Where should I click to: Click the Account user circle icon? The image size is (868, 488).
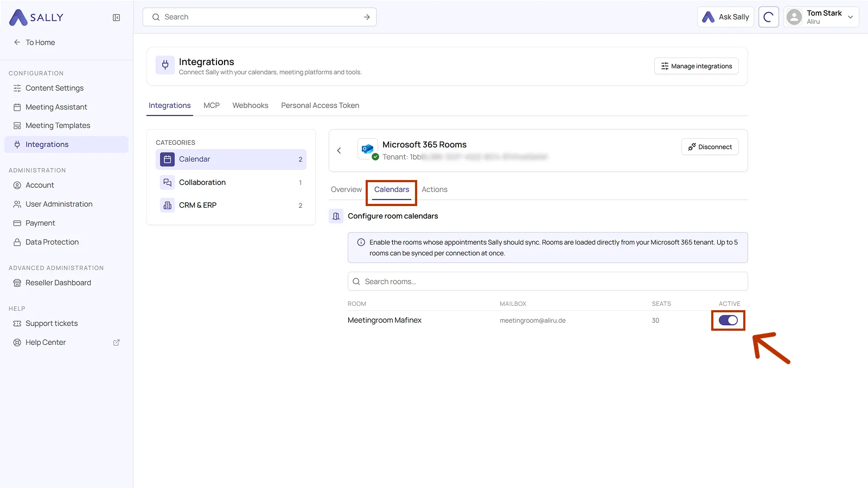click(17, 185)
